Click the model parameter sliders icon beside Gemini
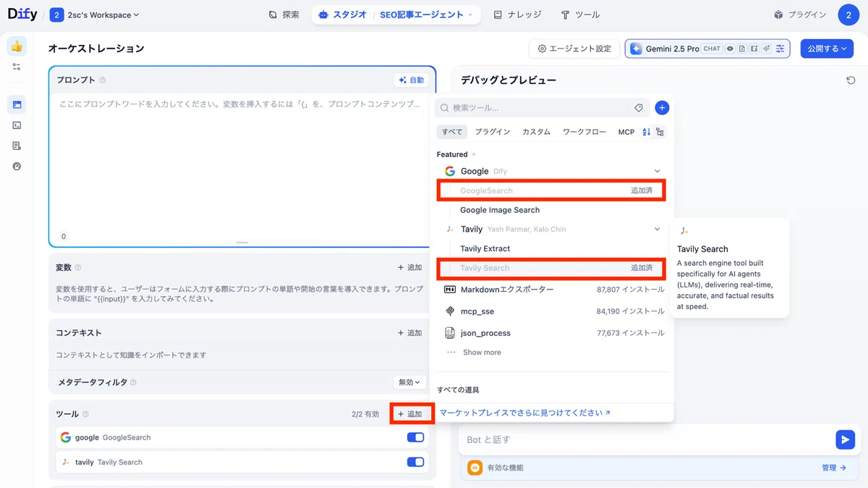Viewport: 868px width, 488px height. 780,49
